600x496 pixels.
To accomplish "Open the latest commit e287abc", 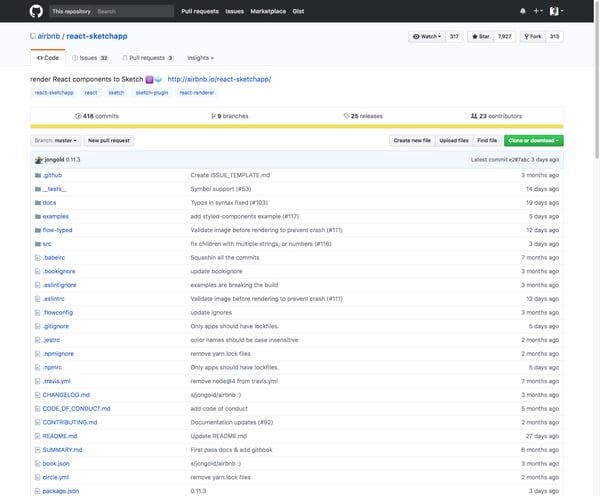I will click(x=518, y=160).
